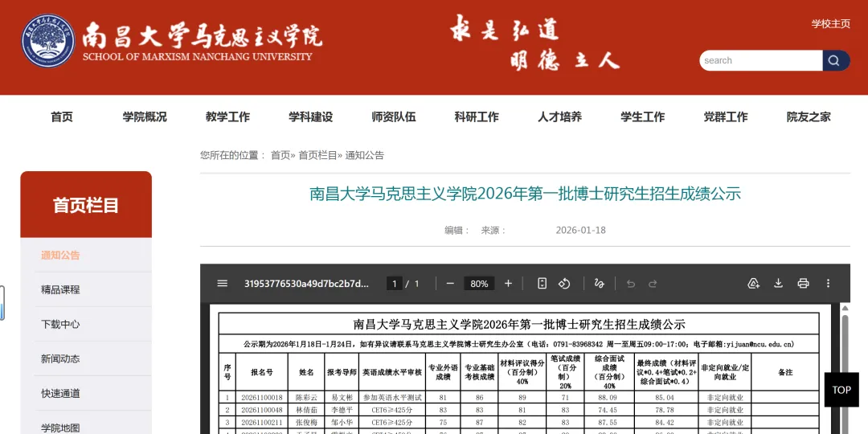868x434 pixels.
Task: Open the 学院概况 navigation item
Action: point(145,117)
